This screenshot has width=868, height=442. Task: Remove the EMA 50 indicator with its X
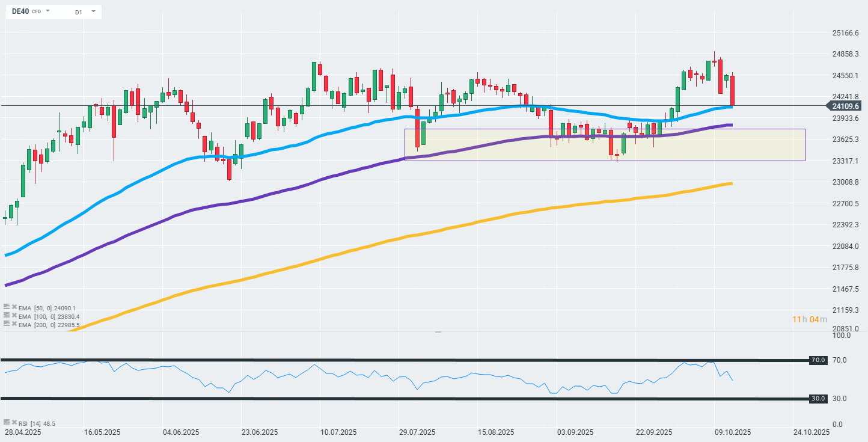(x=14, y=307)
